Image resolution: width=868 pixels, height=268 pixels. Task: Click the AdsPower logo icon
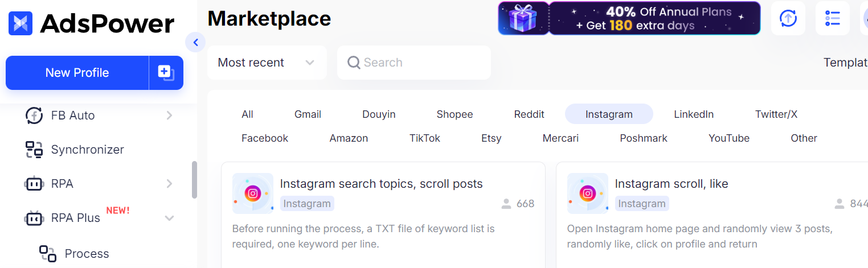[x=21, y=23]
